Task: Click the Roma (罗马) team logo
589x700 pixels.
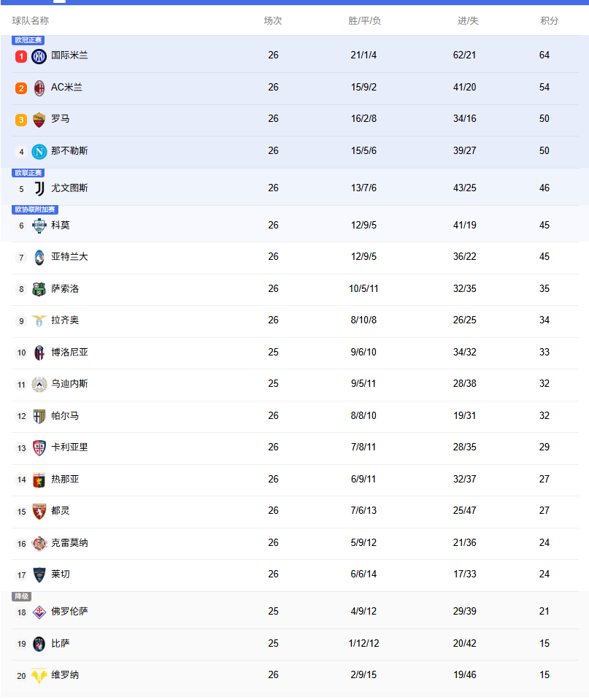Action: pyautogui.click(x=39, y=120)
